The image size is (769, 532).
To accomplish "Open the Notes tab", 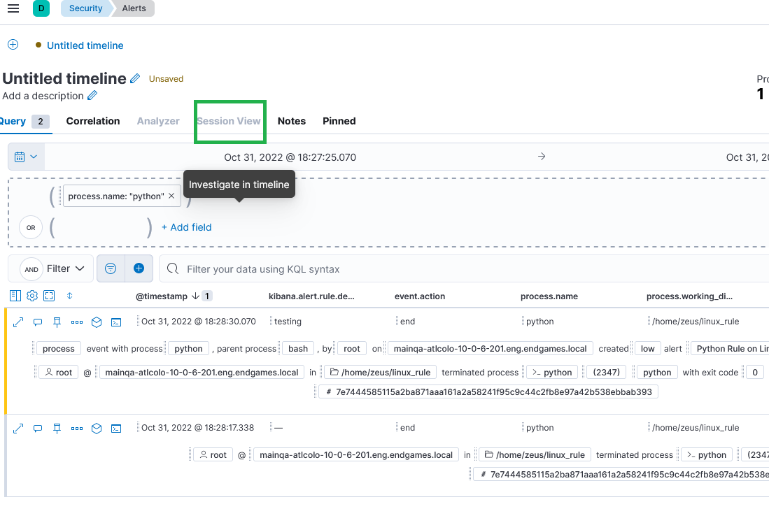I will [x=291, y=121].
